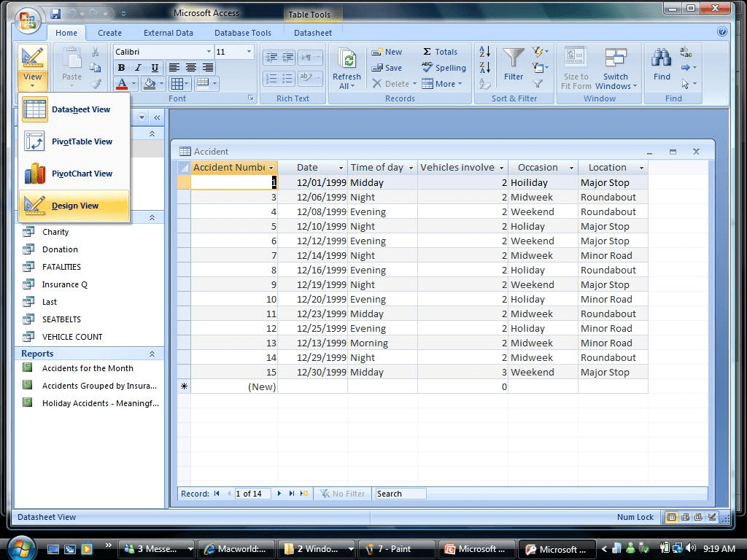Use Find to search records
This screenshot has width=747, height=560.
(661, 65)
